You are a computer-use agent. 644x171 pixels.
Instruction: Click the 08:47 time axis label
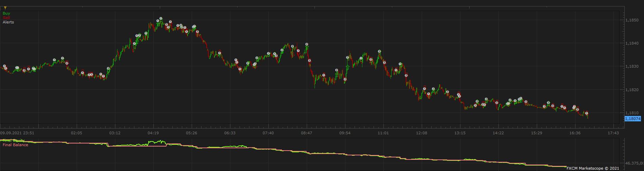306,133
